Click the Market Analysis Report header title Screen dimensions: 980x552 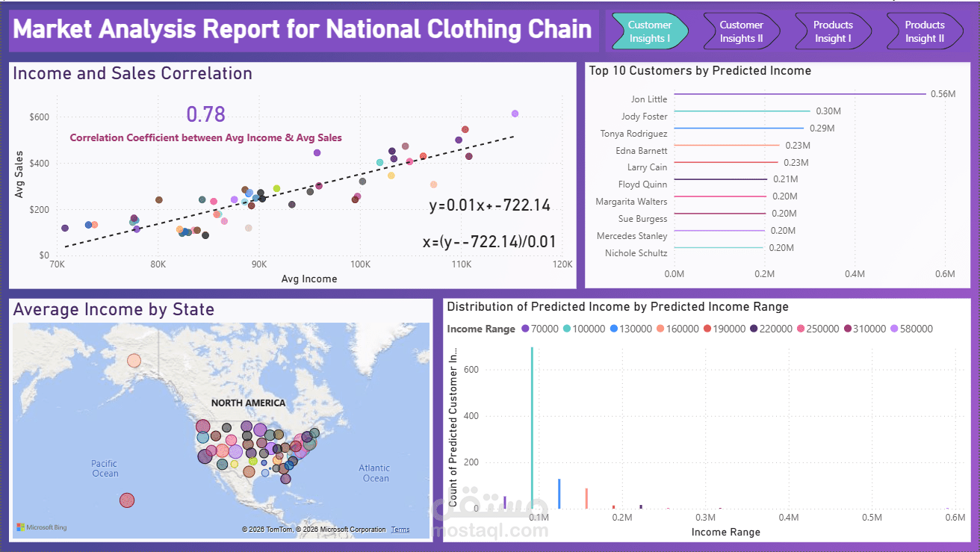[x=303, y=30]
